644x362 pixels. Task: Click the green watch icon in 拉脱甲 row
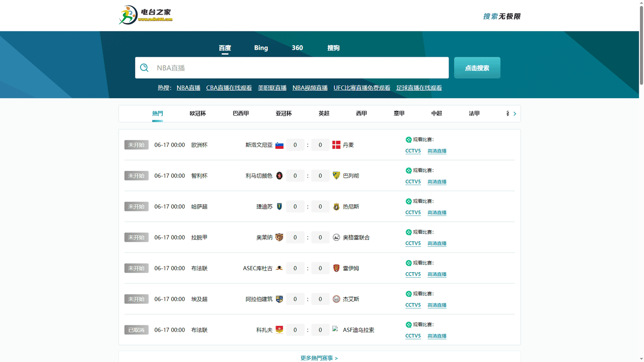tap(408, 232)
